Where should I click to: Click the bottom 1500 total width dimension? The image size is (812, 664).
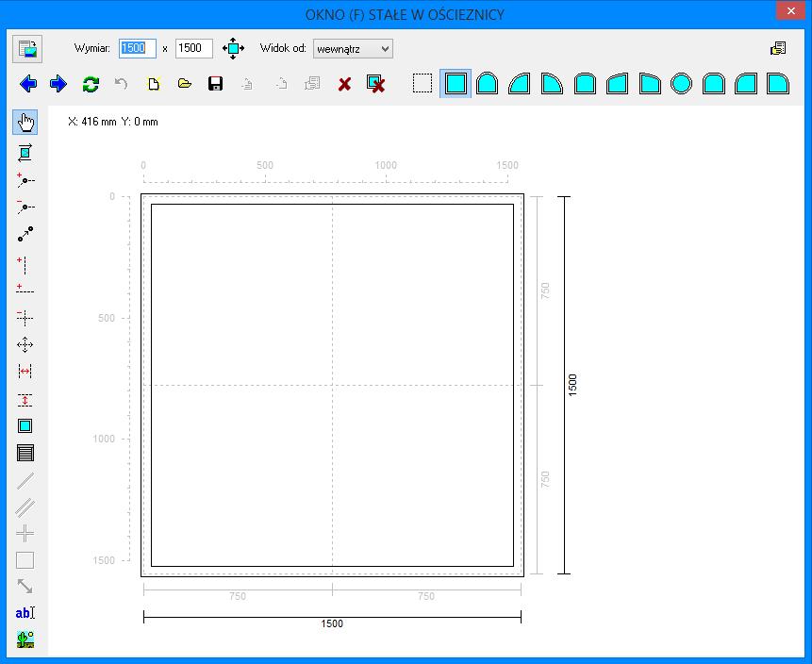click(332, 623)
